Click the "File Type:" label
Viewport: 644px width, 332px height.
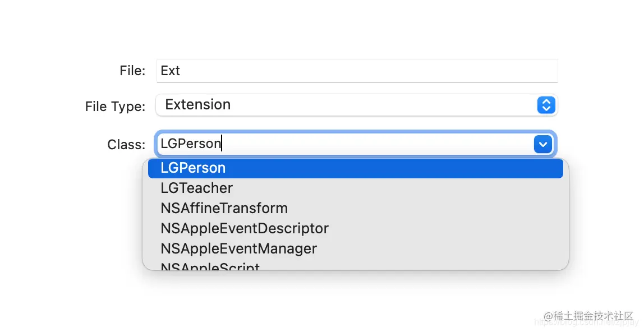pos(115,106)
